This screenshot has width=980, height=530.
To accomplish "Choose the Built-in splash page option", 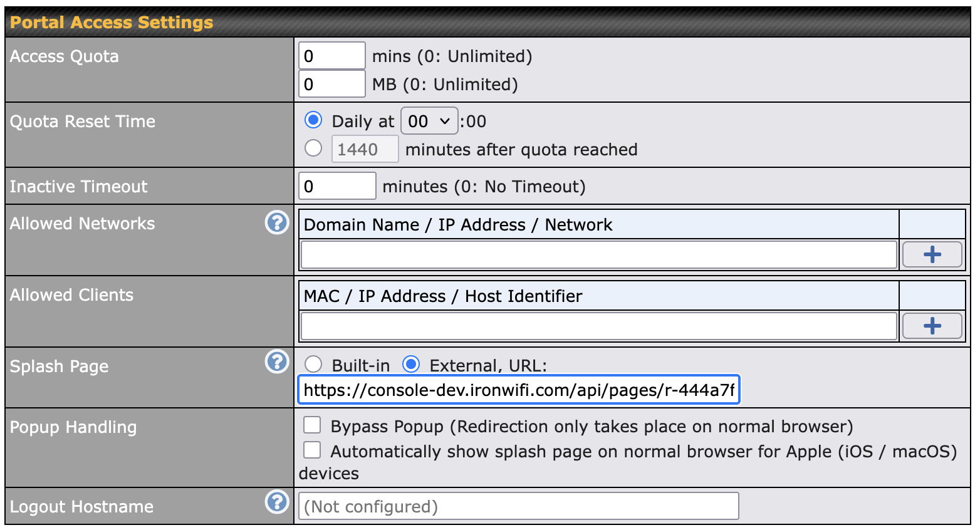I will 313,364.
